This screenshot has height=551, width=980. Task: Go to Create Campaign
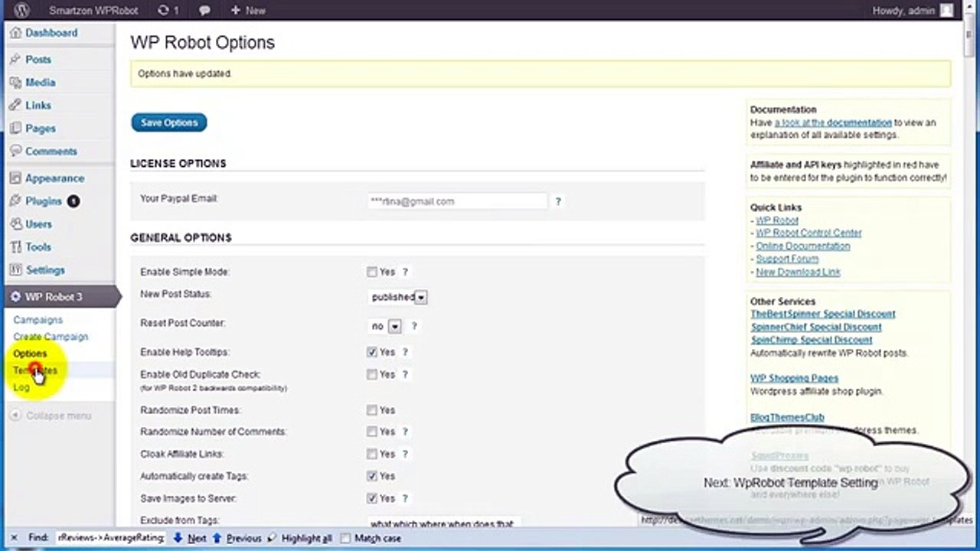[51, 337]
